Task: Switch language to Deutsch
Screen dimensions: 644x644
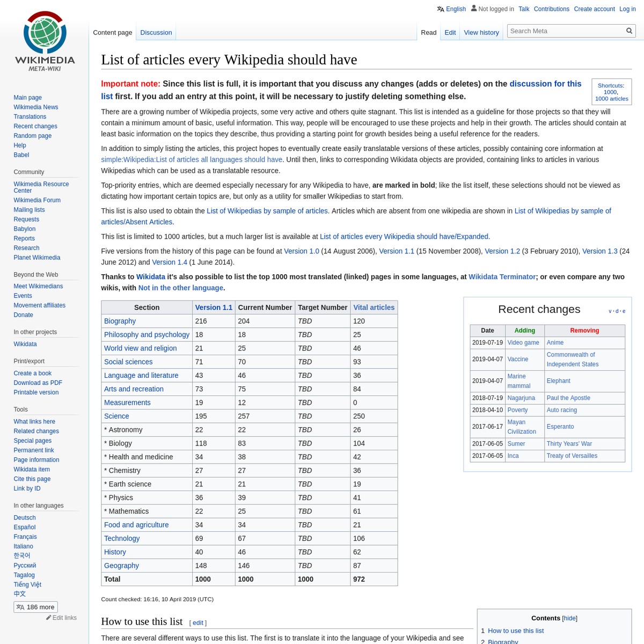Action: click(25, 518)
